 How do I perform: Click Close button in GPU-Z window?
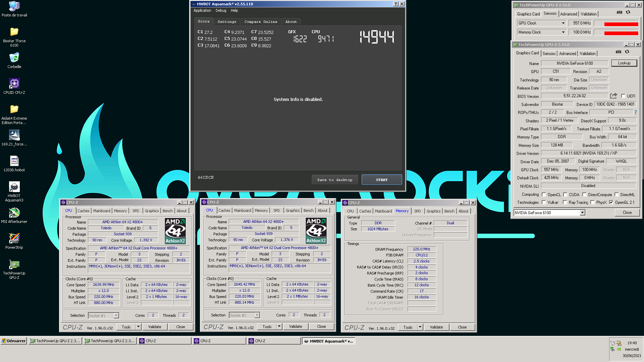tap(627, 213)
